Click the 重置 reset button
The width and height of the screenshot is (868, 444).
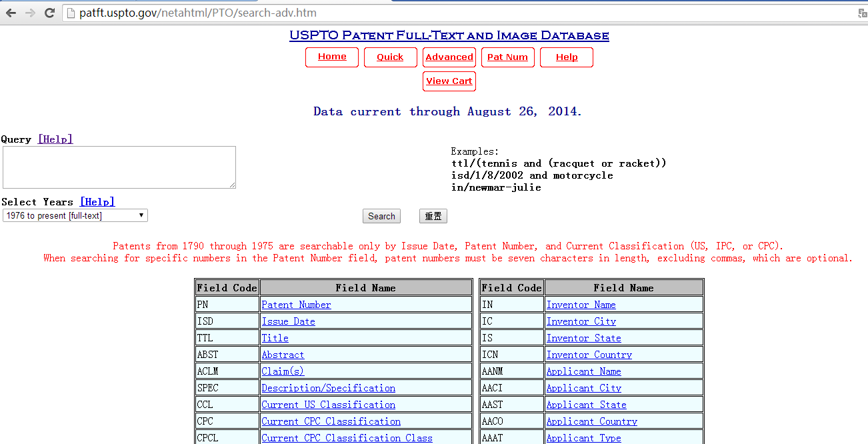(x=433, y=216)
